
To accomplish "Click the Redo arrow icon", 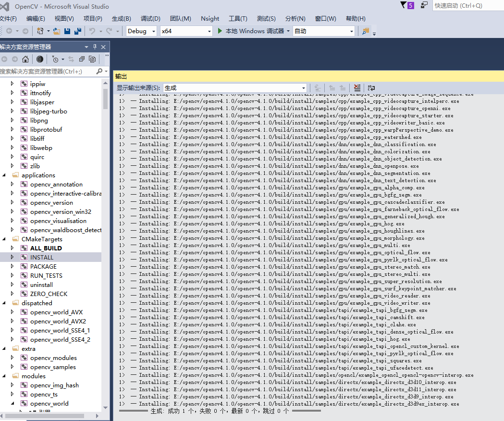I will point(109,31).
